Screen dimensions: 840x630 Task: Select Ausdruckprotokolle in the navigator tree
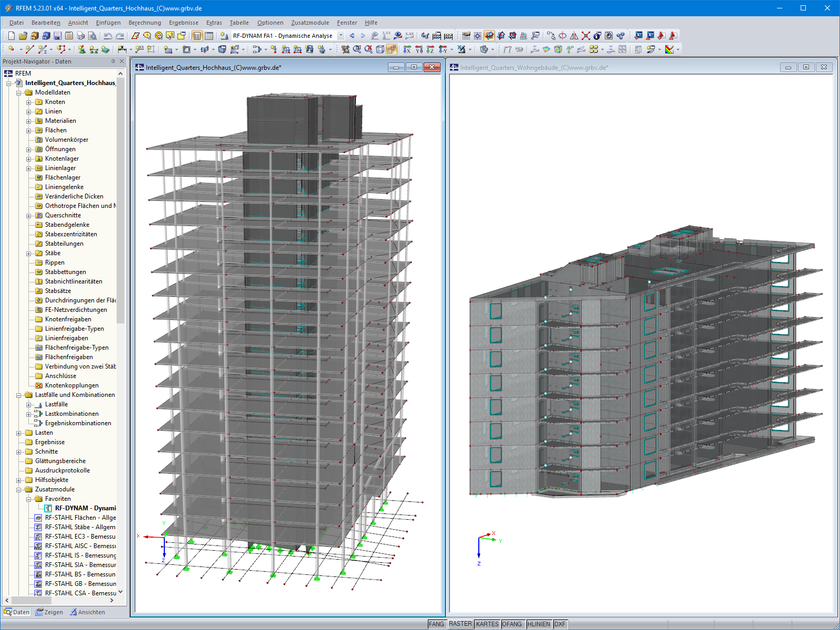[x=62, y=470]
